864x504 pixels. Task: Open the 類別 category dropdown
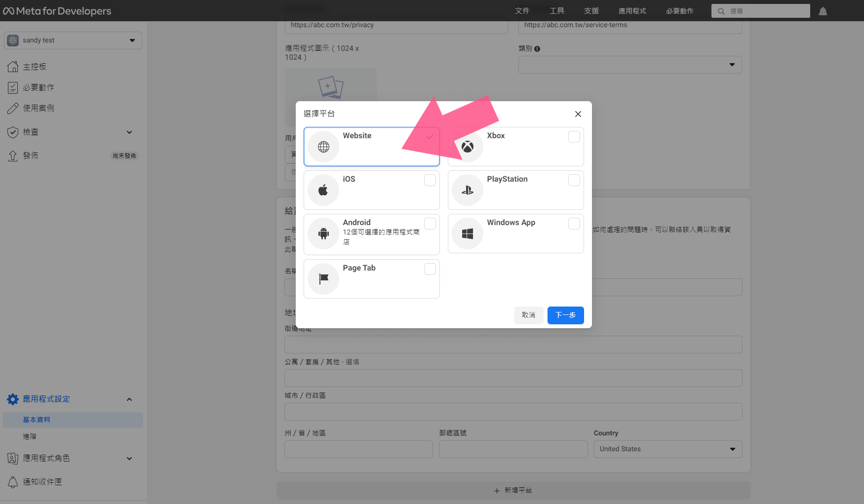pos(630,65)
